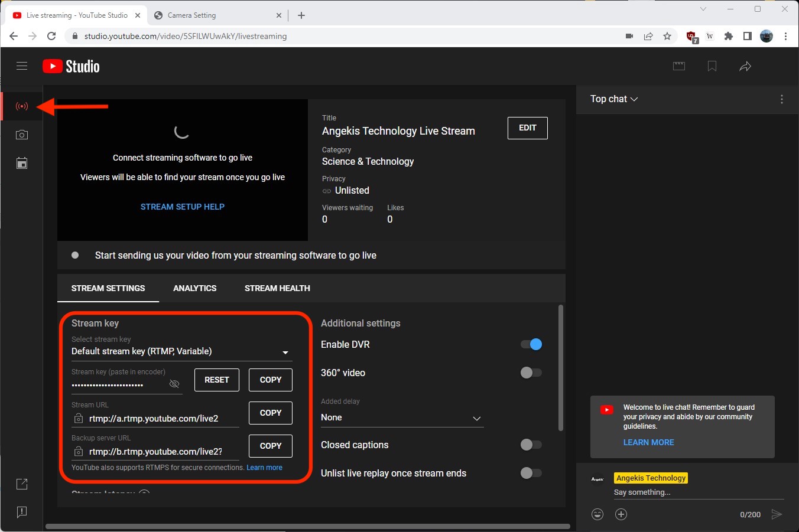Open the Manage streams sidebar icon

coord(21,163)
